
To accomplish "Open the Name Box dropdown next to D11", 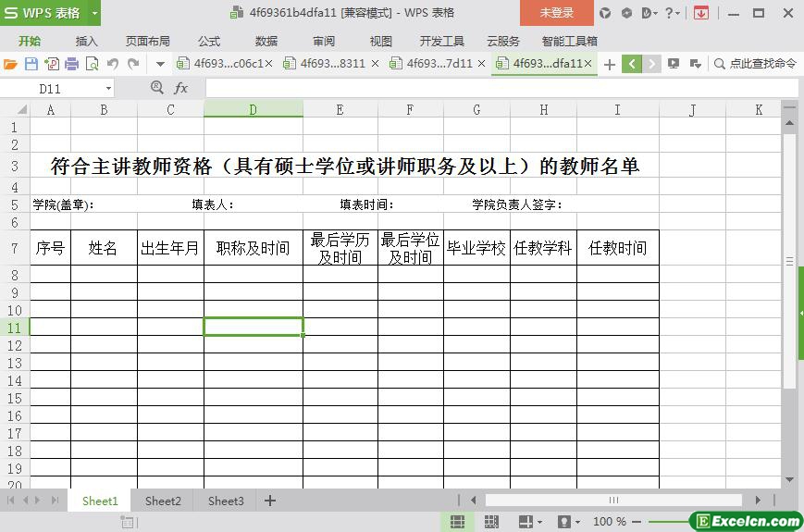I will coord(108,89).
